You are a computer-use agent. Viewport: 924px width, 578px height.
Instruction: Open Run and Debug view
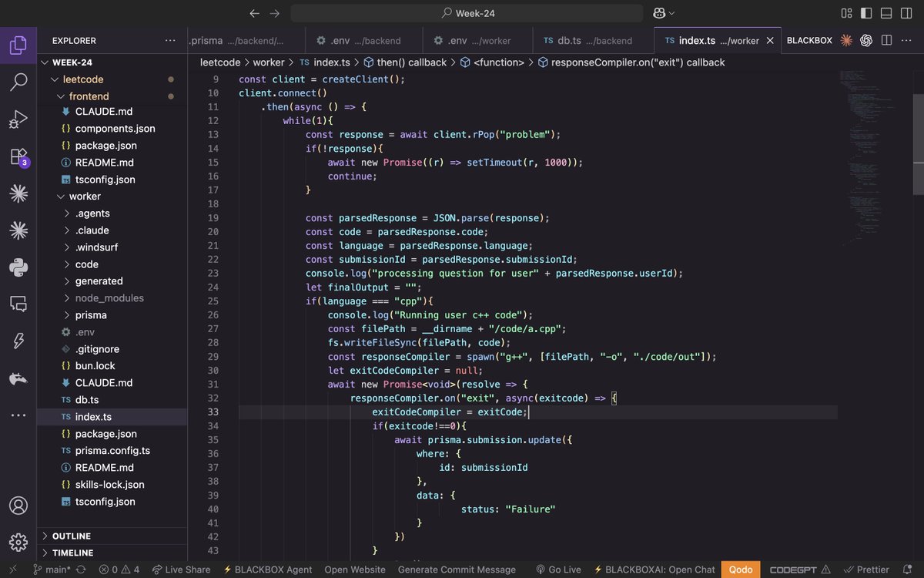tap(18, 119)
